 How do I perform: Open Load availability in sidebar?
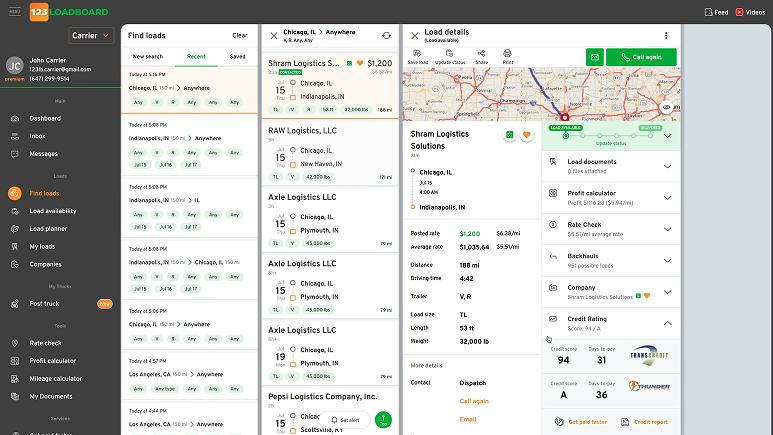[x=53, y=211]
